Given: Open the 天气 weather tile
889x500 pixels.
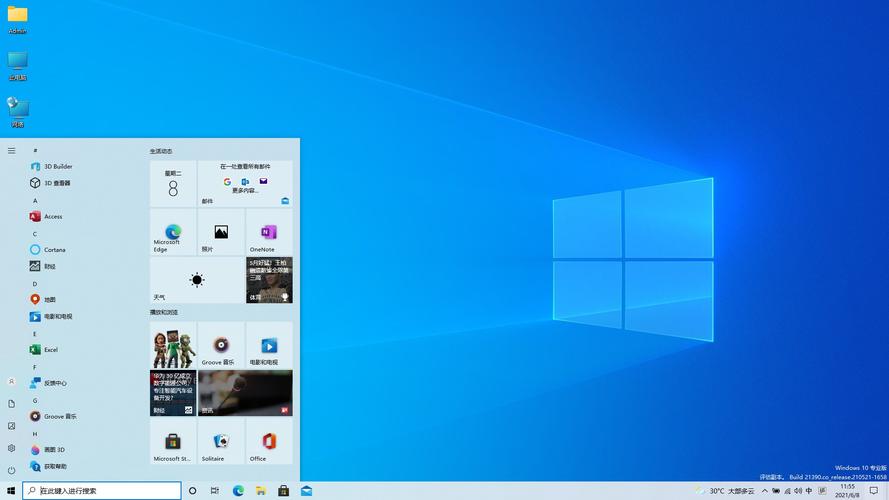Looking at the screenshot, I should click(197, 280).
